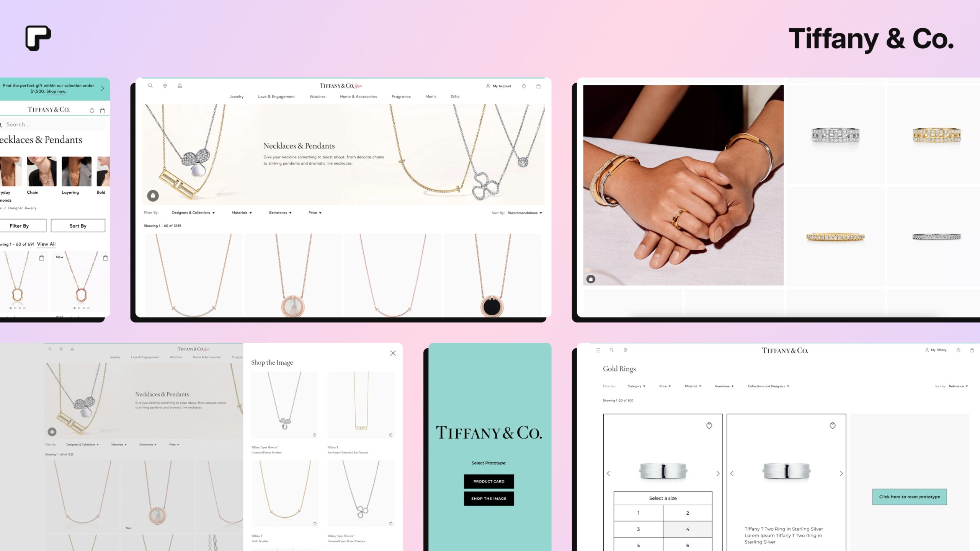This screenshot has height=551, width=980.
Task: Click the Shop now link in banner offer
Action: coord(55,91)
